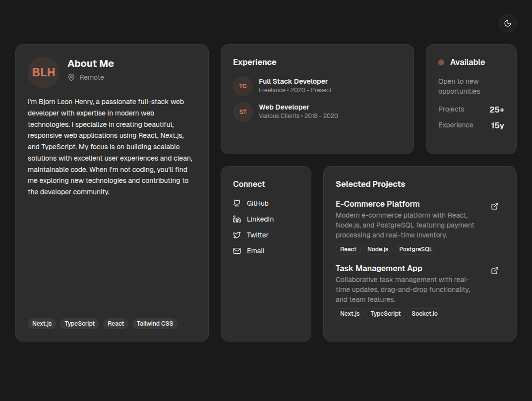Click the LinkedIn icon in Connect
Screen dimensions: 532x401
(237, 219)
